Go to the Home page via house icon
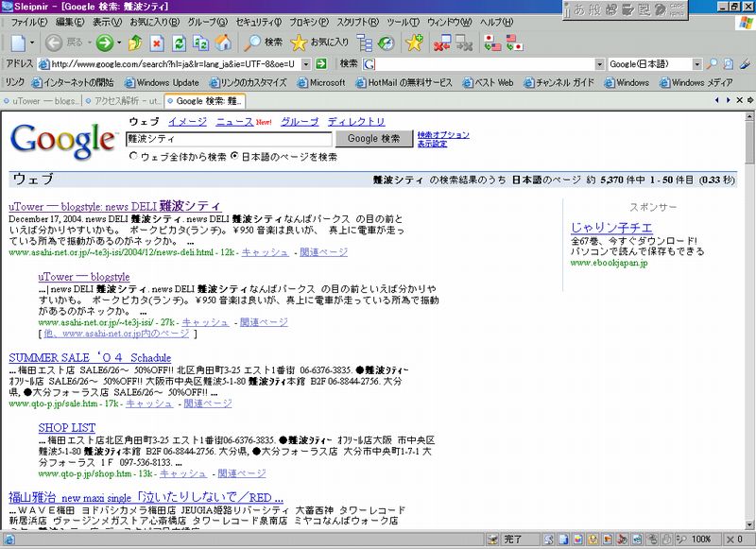 pyautogui.click(x=223, y=43)
